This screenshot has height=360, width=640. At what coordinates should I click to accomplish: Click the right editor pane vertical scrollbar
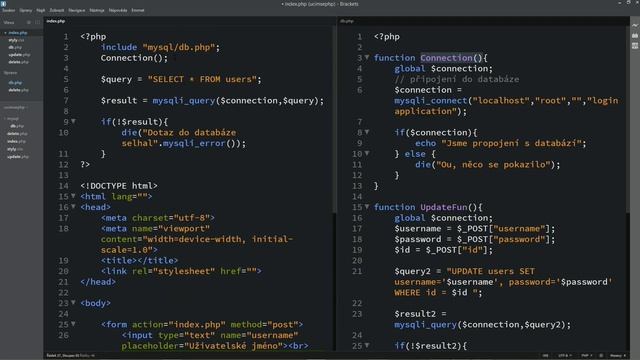[627, 118]
